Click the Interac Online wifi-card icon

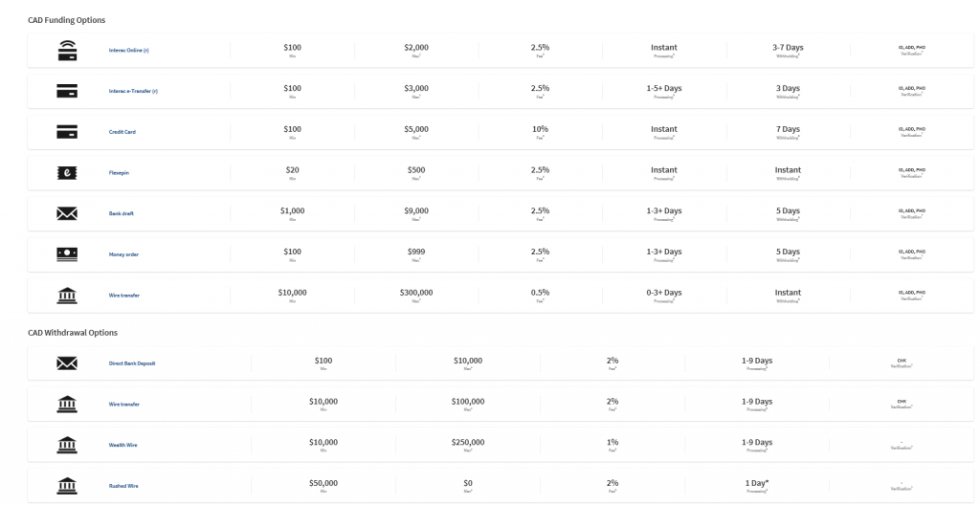pos(67,50)
